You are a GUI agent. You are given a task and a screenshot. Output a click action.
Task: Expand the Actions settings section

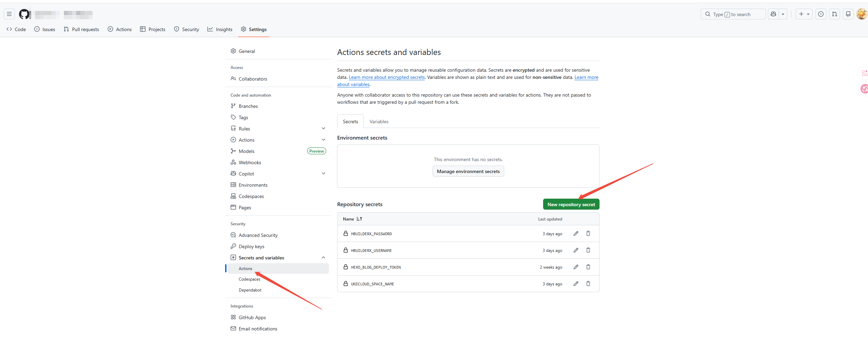[x=323, y=140]
